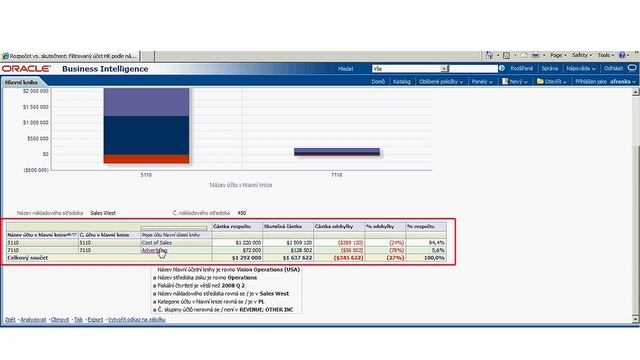Expand the Nový menu
This screenshot has width=640, height=360.
click(x=518, y=82)
